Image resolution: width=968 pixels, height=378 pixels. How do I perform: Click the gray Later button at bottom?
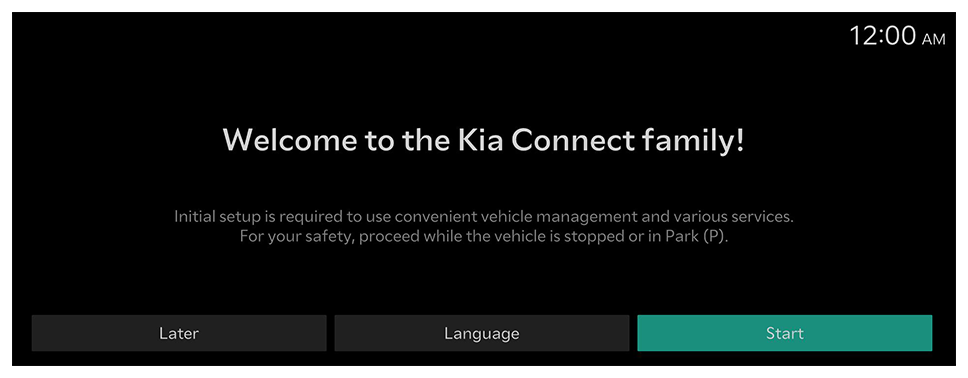[x=179, y=333]
